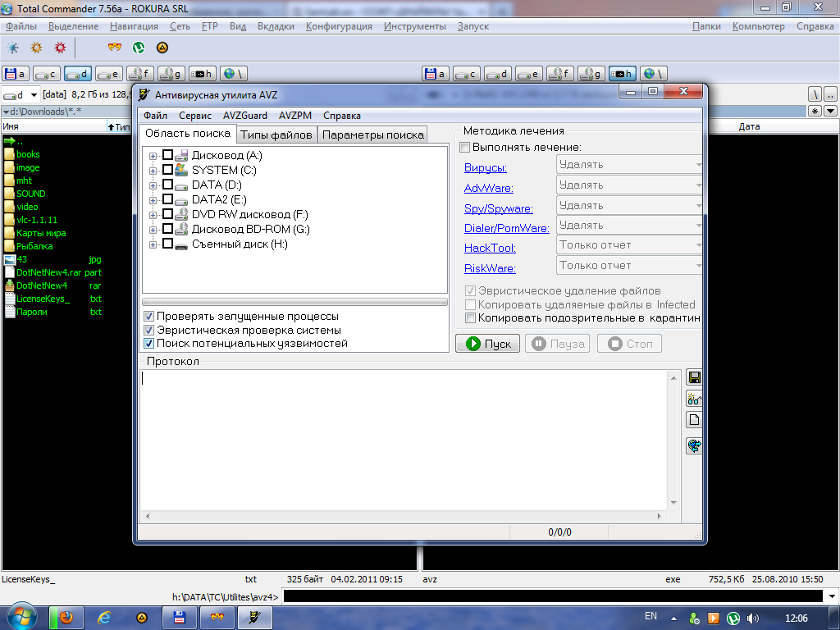This screenshot has width=840, height=630.
Task: Check the DATA (D:) drive checkbox
Action: point(167,185)
